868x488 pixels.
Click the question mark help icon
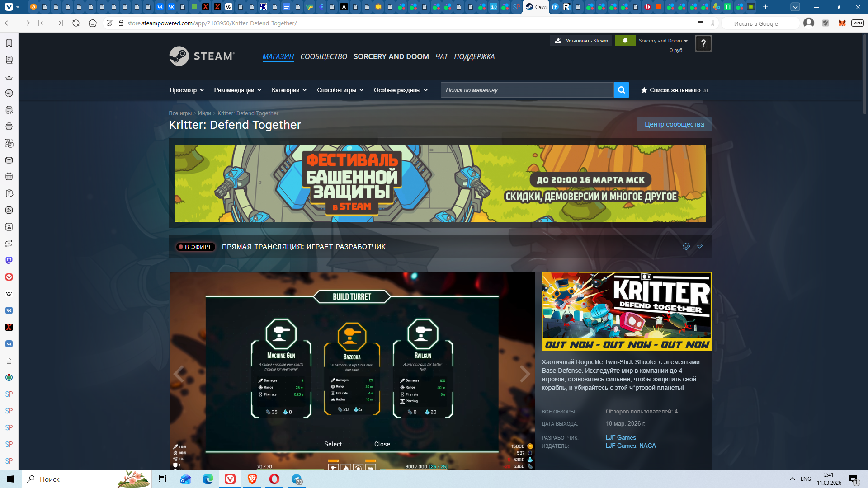pos(703,43)
